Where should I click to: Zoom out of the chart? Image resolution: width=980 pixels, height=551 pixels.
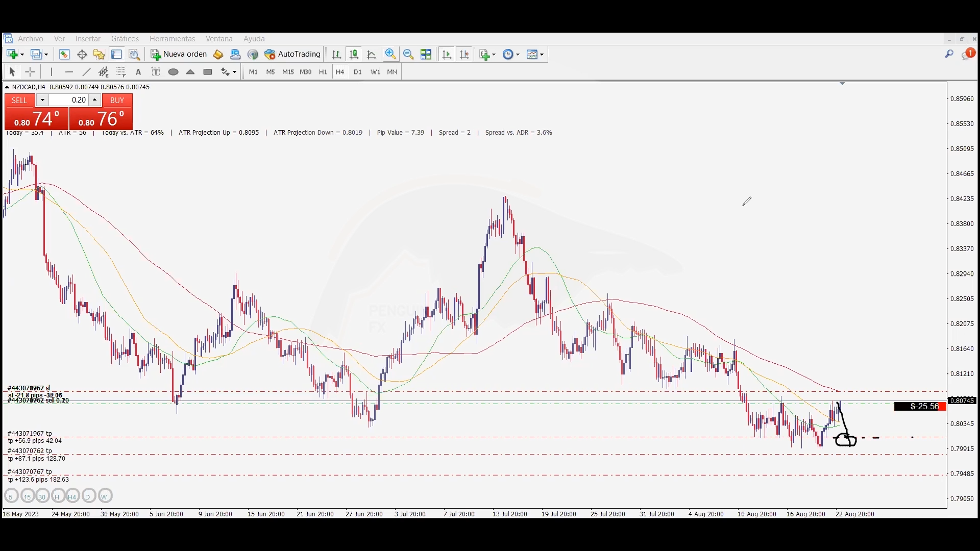coord(408,54)
